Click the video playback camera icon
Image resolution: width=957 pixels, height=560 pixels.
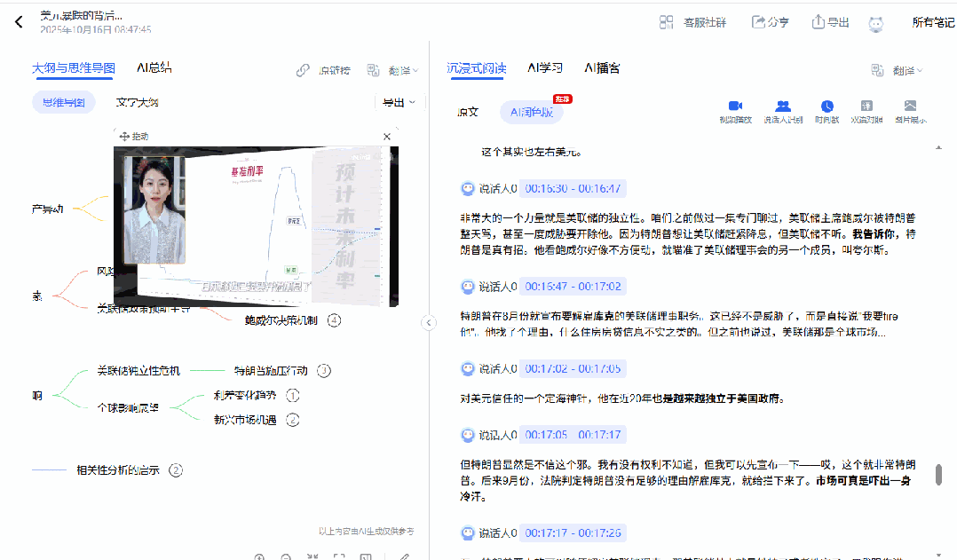[735, 106]
